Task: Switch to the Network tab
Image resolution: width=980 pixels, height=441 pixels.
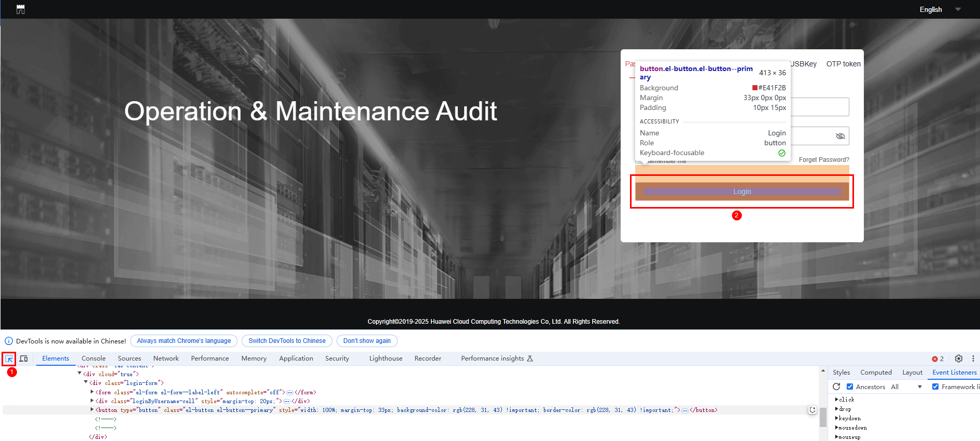Action: [166, 359]
